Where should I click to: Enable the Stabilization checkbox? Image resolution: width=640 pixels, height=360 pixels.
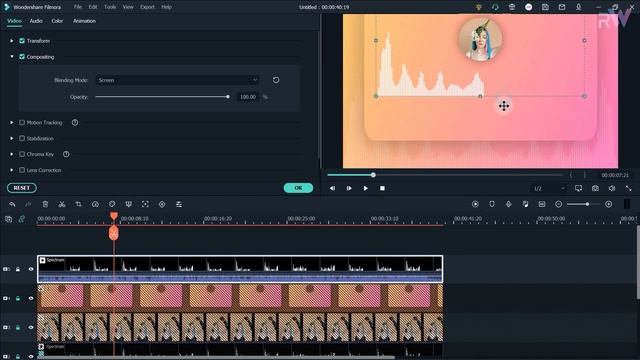pyautogui.click(x=22, y=138)
